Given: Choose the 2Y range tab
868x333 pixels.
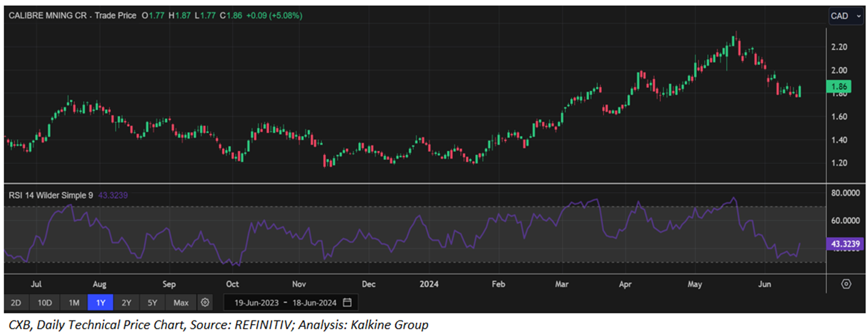Looking at the screenshot, I should pyautogui.click(x=127, y=302).
